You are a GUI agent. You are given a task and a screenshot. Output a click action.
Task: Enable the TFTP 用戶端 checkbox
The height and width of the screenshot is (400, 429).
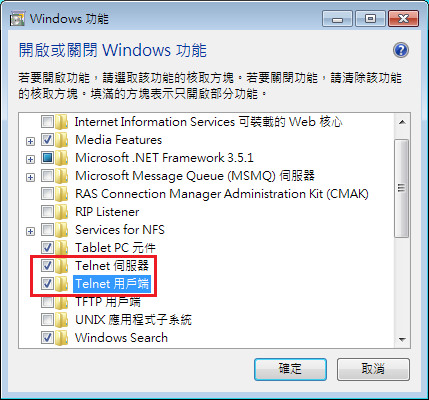tap(47, 302)
